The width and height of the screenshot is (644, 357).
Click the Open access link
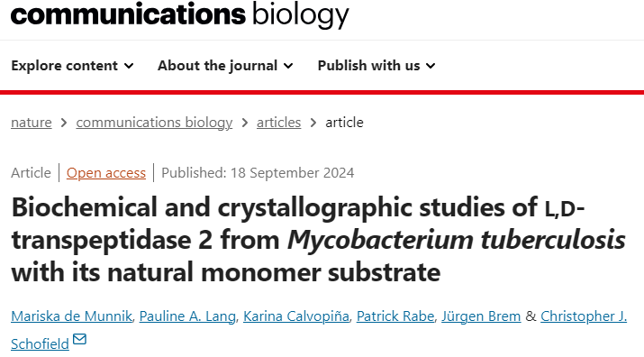[x=106, y=173]
